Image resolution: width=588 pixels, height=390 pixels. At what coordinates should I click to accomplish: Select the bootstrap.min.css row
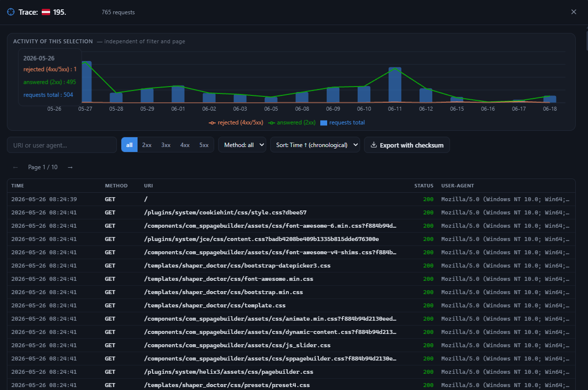(291, 292)
